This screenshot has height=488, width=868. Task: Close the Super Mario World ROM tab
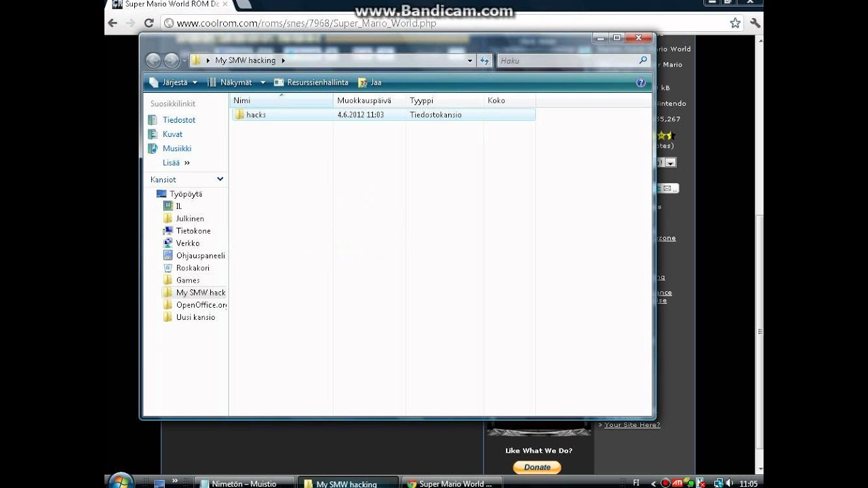click(x=224, y=4)
